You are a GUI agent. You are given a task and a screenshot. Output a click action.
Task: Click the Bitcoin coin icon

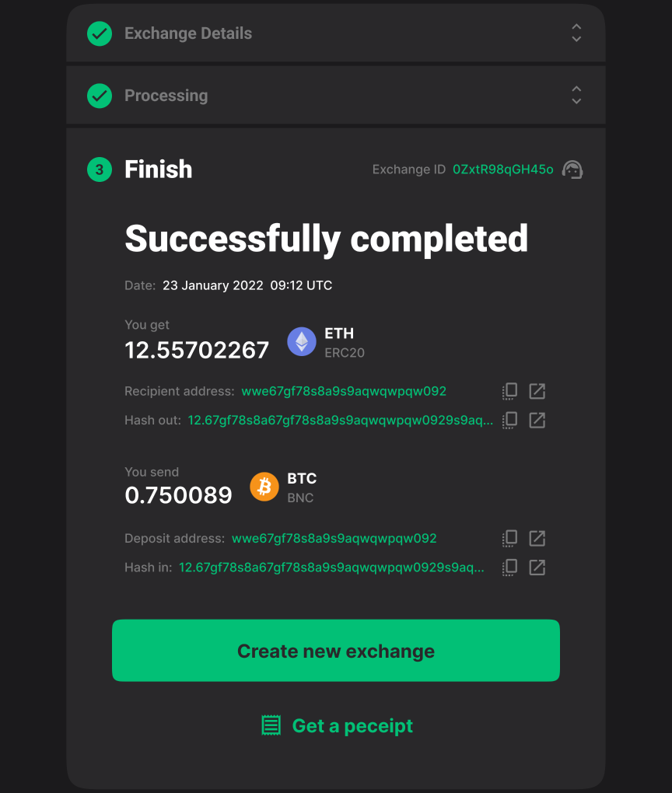point(264,487)
